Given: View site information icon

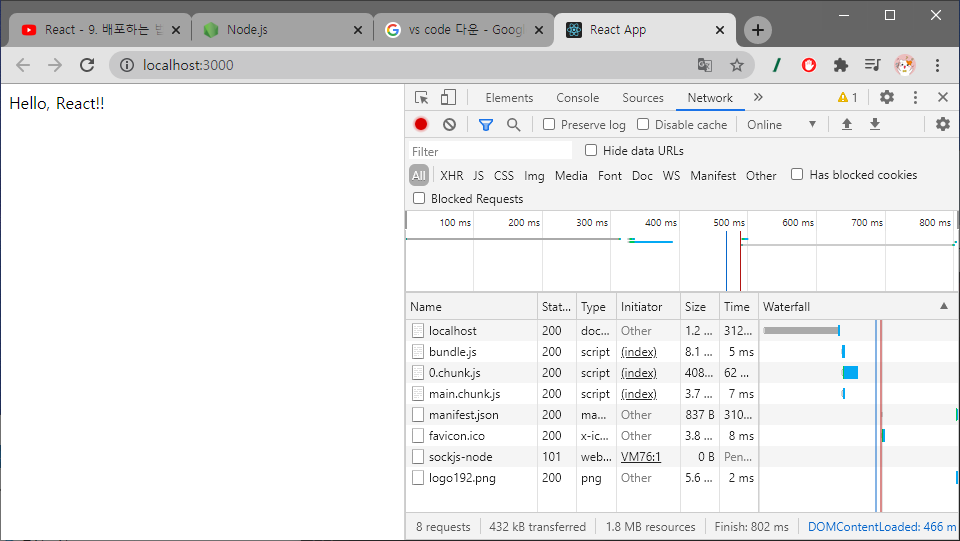Looking at the screenshot, I should coord(127,65).
